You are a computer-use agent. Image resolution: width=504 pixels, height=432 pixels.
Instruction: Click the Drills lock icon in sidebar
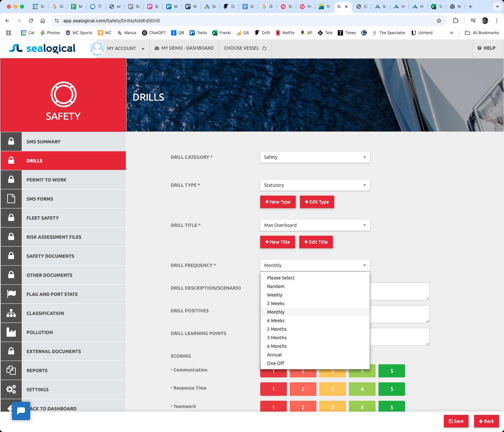[x=11, y=160]
